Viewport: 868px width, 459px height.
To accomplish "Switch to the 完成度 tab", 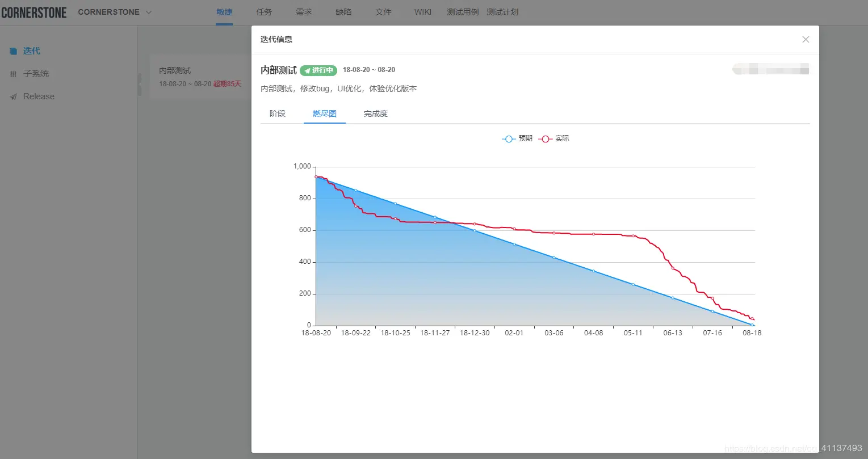I will 376,113.
